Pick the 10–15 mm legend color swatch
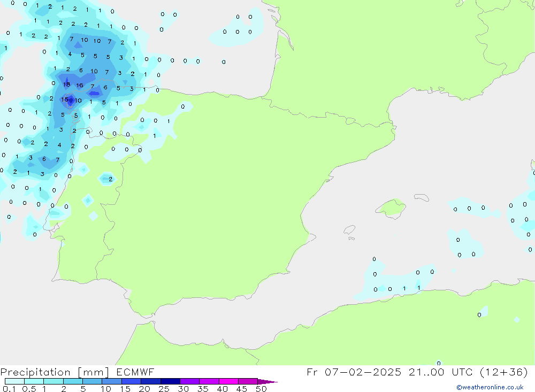This screenshot has width=535, height=392. click(x=112, y=381)
